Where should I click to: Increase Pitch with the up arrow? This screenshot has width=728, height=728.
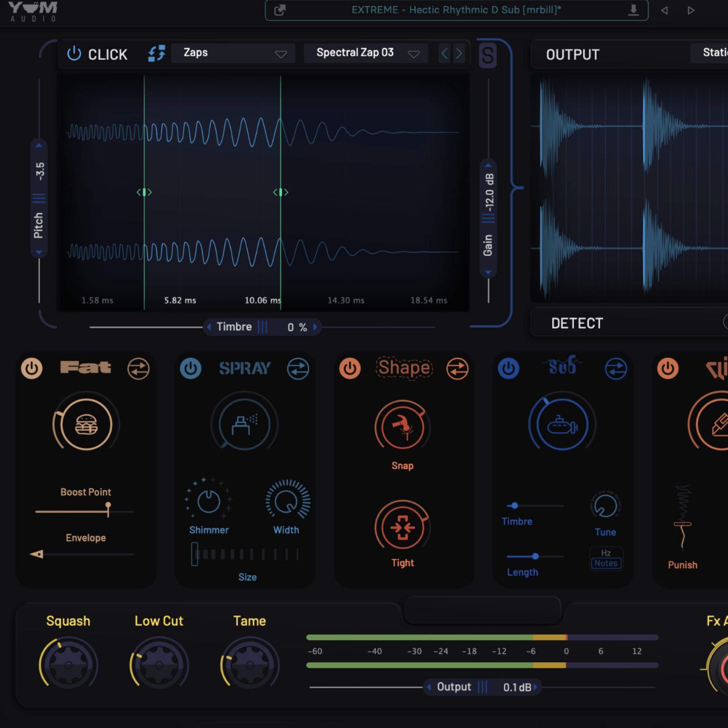[x=39, y=146]
